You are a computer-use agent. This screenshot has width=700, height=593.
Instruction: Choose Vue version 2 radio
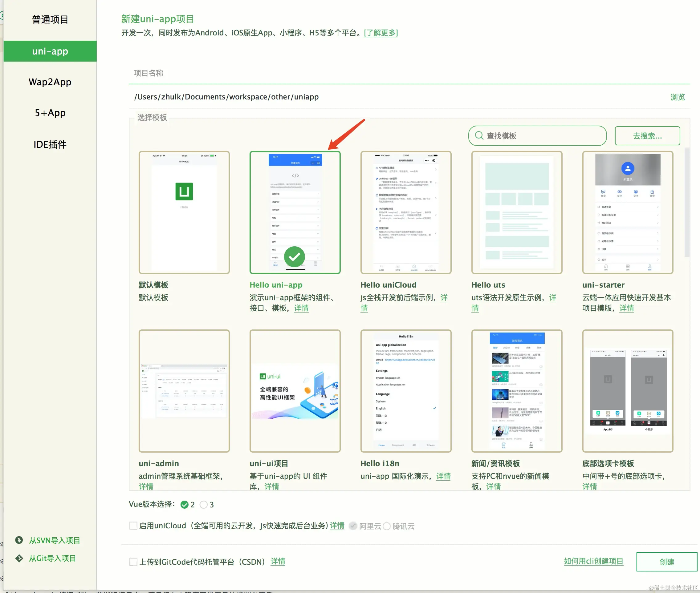[184, 505]
